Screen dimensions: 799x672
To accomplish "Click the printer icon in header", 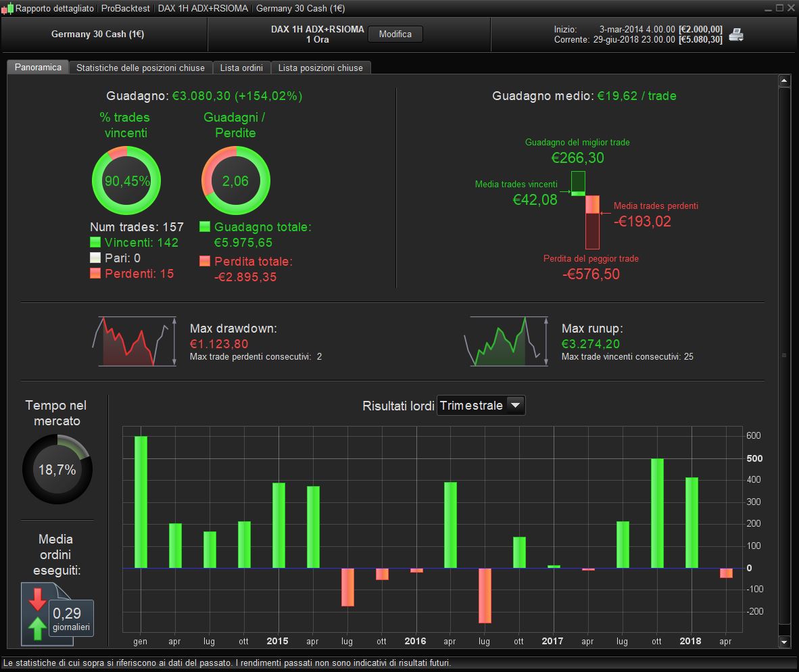I will click(x=736, y=34).
